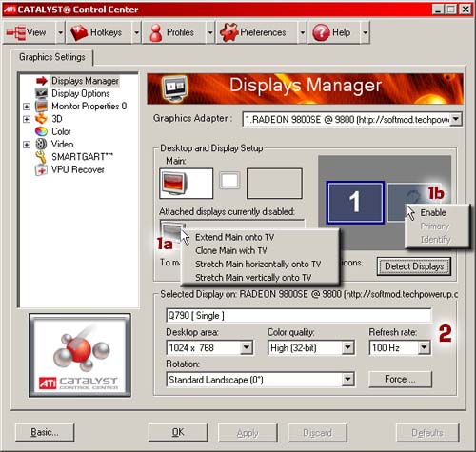The height and width of the screenshot is (452, 476).
Task: Click the disabled TV display icon
Action: point(171,230)
